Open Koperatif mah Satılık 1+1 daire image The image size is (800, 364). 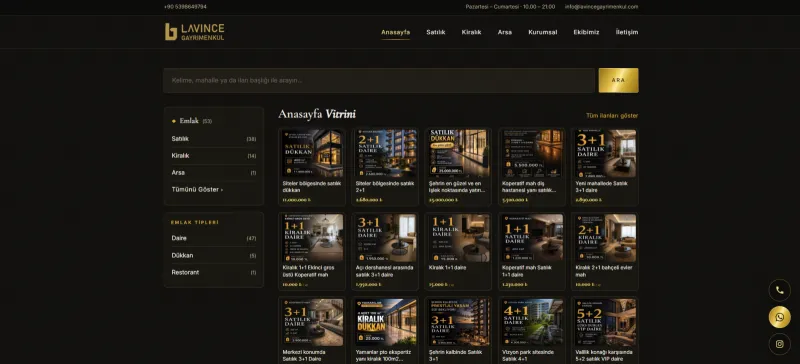(532, 237)
